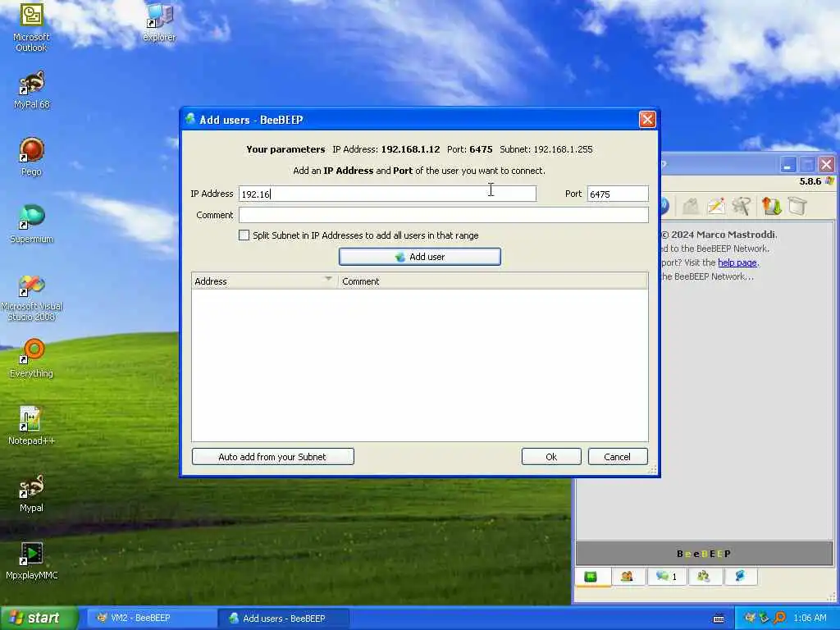This screenshot has height=630, width=840.
Task: Minimize the BeeBEEP main window
Action: point(787,165)
